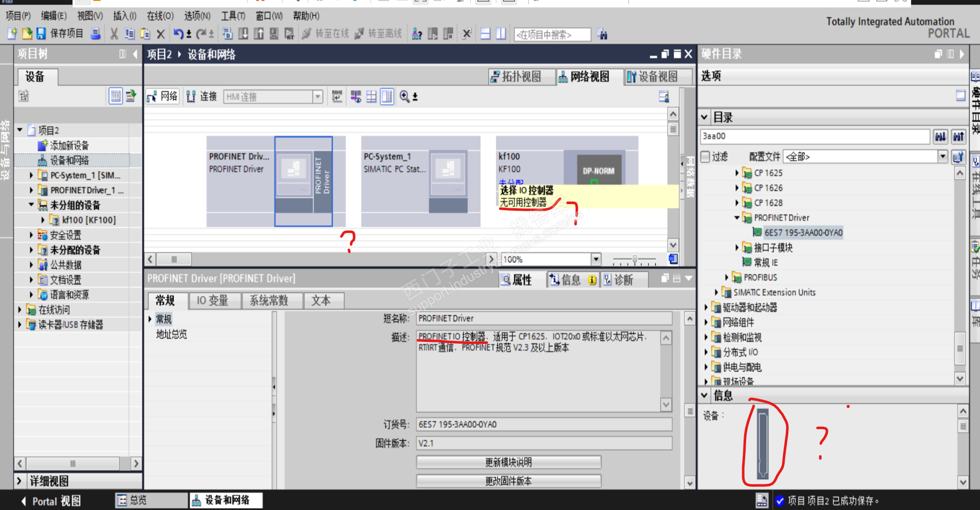Expand the 详细视图 detail view panel

tap(19, 481)
